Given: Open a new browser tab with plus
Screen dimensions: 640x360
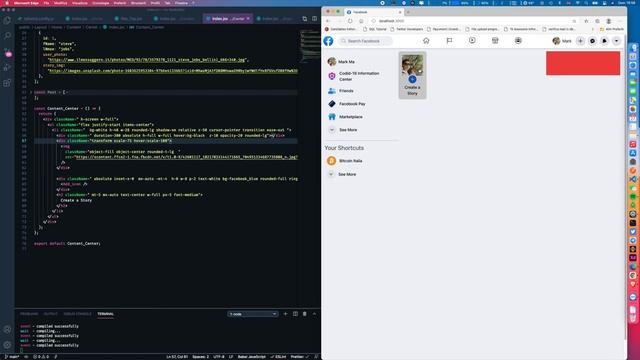Looking at the screenshot, I should coord(408,12).
